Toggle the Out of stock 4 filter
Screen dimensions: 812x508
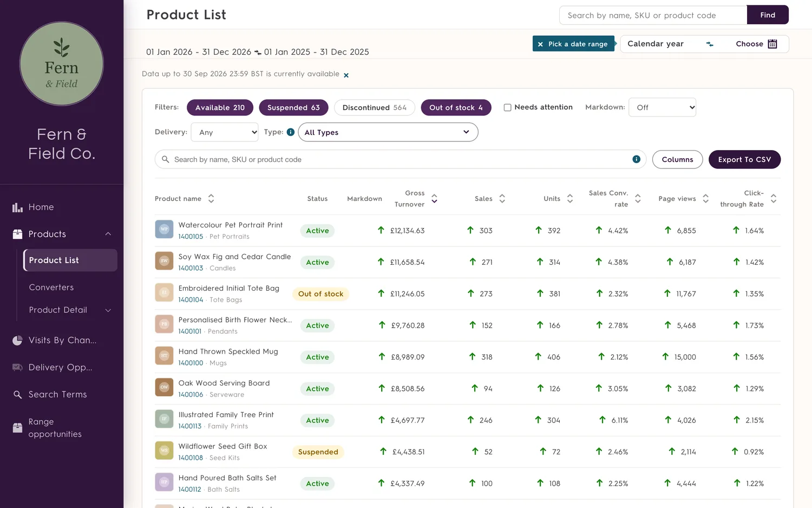456,108
